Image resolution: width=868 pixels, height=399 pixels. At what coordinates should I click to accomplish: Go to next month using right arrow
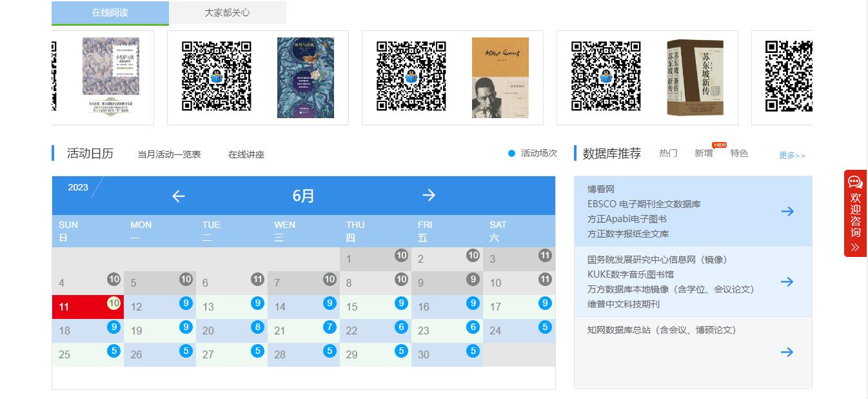(x=429, y=196)
